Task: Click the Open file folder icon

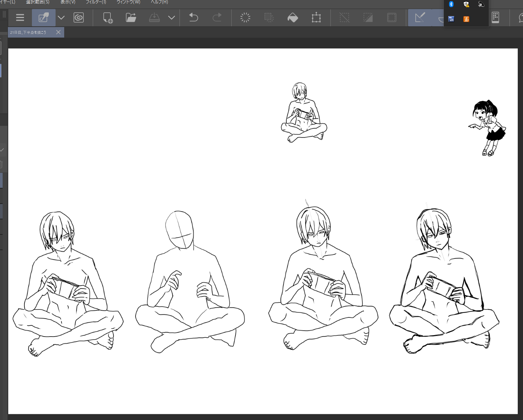Action: 131,18
